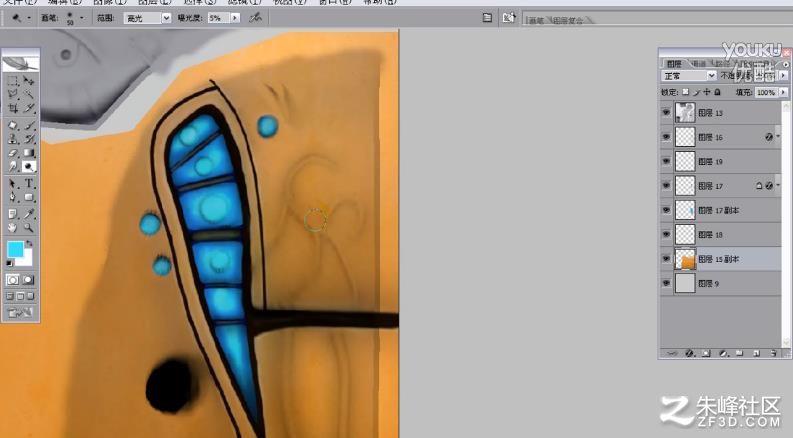The width and height of the screenshot is (793, 438).
Task: Select the Hand tool
Action: [x=13, y=228]
